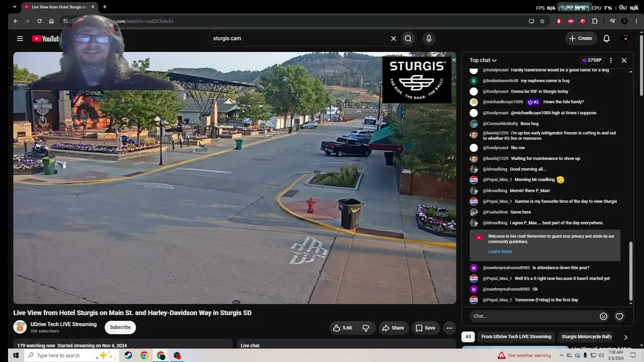Screen dimensions: 644x362
Task: Open the browser extensions puzzle icon
Action: click(595, 21)
